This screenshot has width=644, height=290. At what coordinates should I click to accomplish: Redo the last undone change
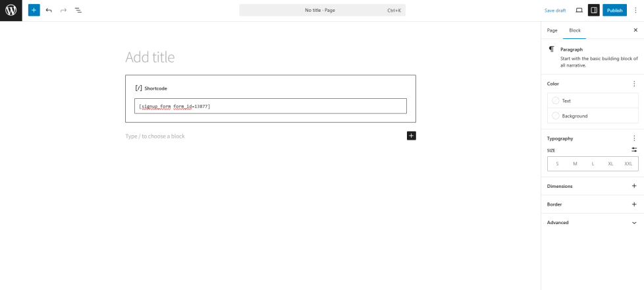click(63, 11)
